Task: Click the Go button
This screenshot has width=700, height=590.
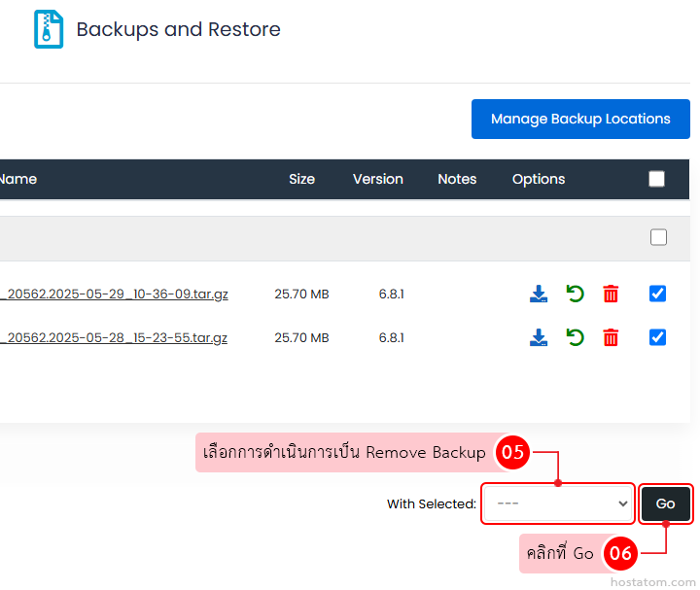Action: (x=665, y=503)
